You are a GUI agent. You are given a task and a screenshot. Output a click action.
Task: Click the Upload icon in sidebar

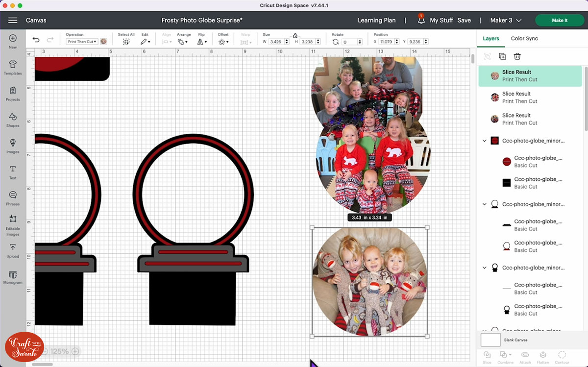click(x=13, y=250)
